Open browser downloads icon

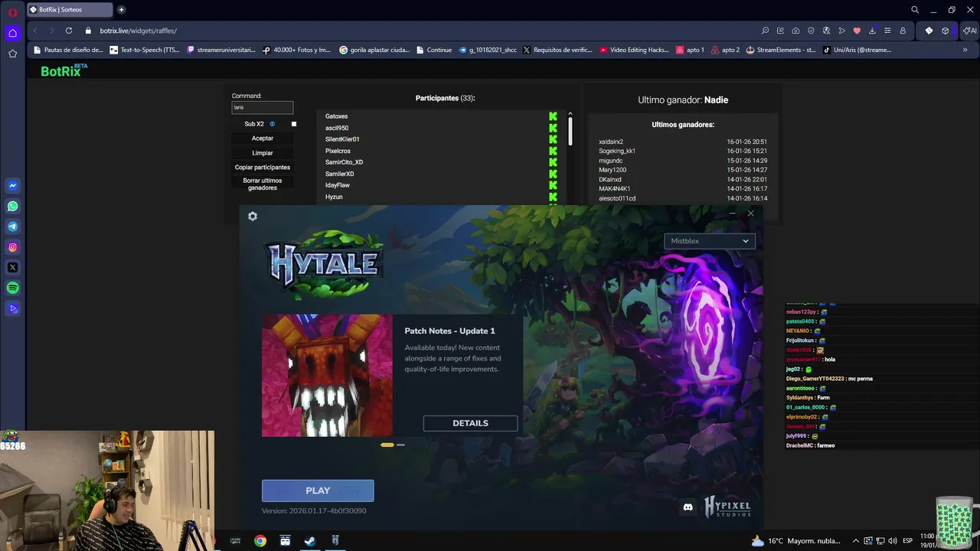(x=872, y=31)
